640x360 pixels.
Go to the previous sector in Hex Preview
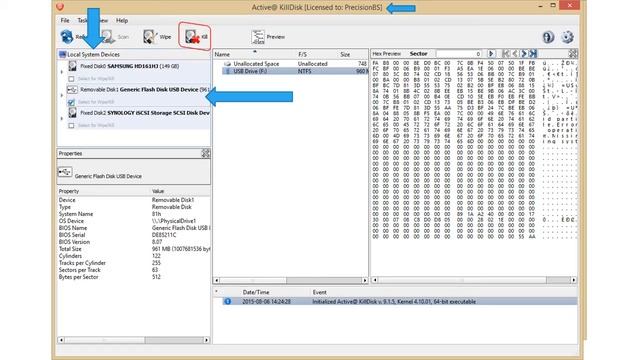515,53
